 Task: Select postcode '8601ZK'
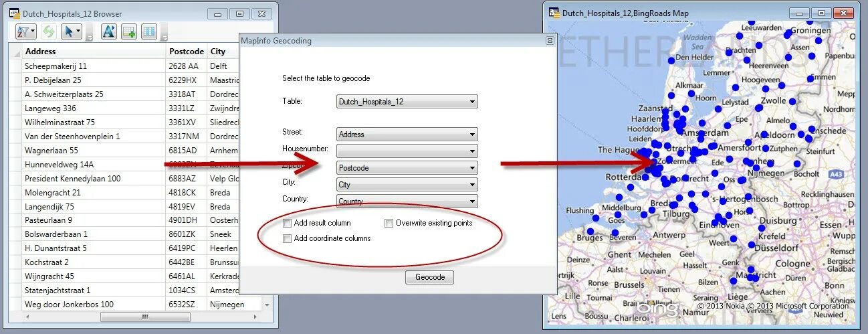[x=187, y=234]
